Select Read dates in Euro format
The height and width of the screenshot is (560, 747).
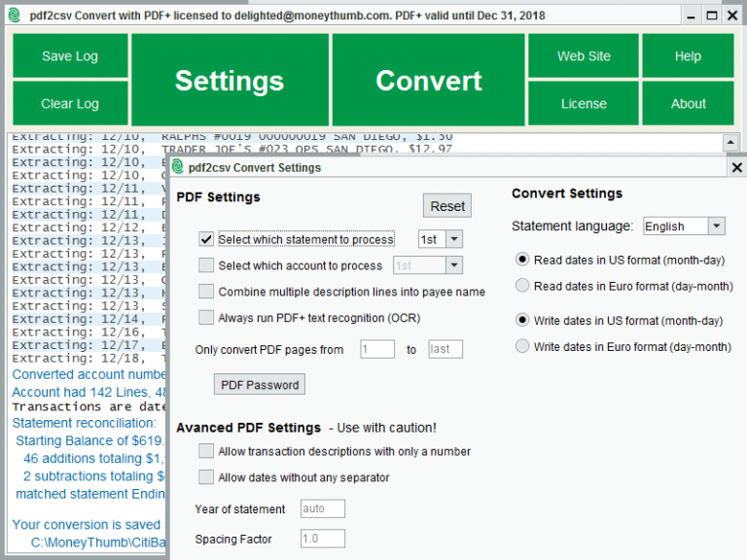pos(522,286)
